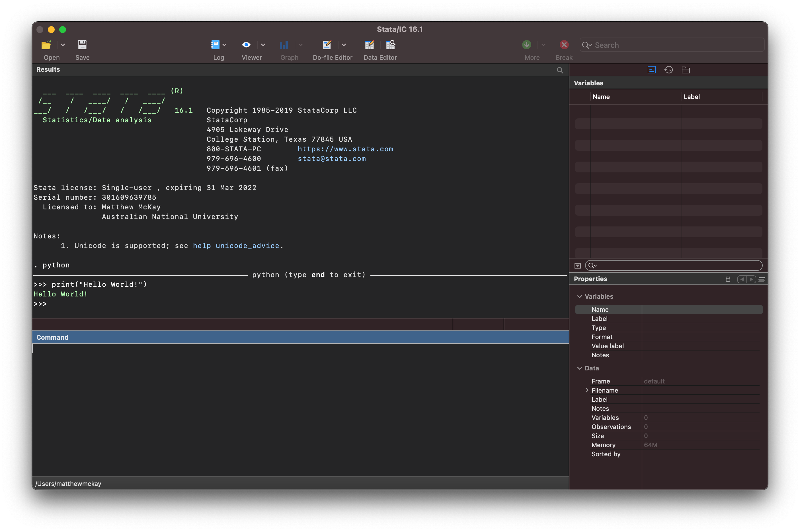Click the https://www.stata.com hyperlink
The height and width of the screenshot is (532, 800).
click(346, 149)
